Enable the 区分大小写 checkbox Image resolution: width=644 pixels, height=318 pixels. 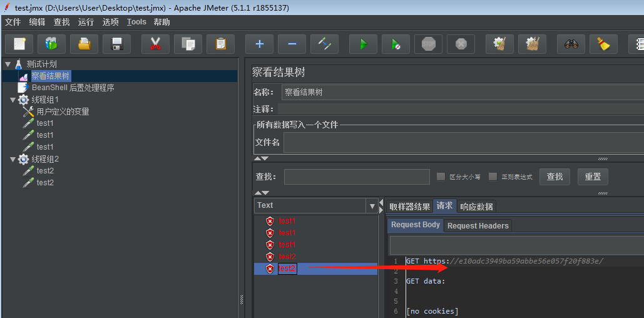[441, 177]
